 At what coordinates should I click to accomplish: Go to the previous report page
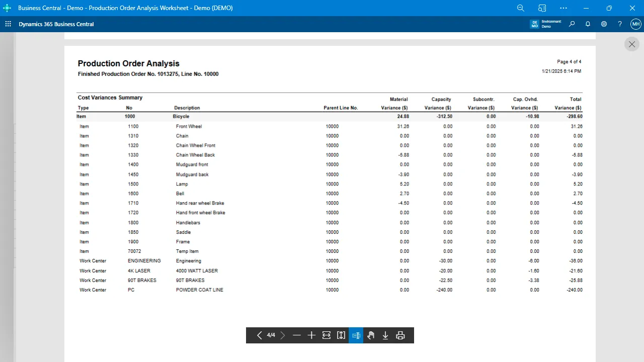259,335
